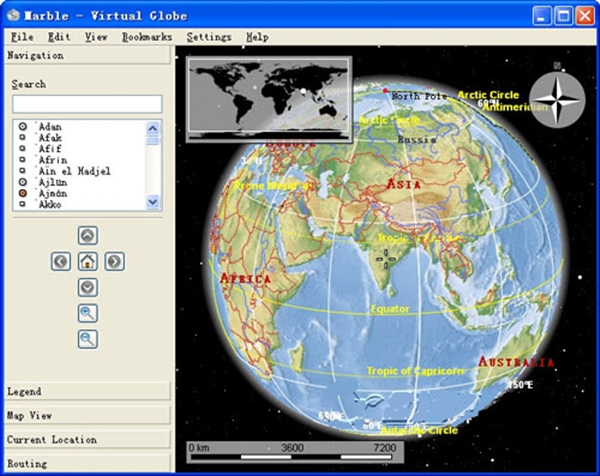Image resolution: width=600 pixels, height=476 pixels.
Task: Open the File menu
Action: (x=22, y=37)
